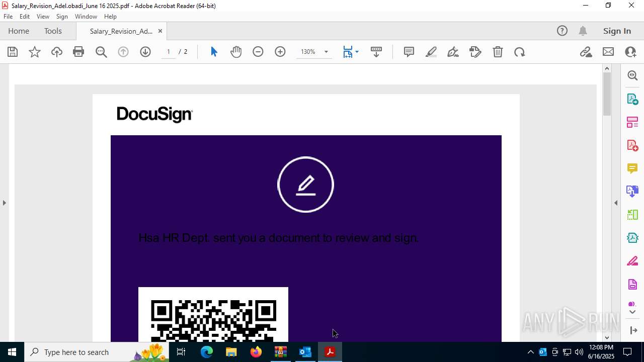Click the expand tools pane arrow at bottom right
644x362 pixels.
tap(633, 330)
